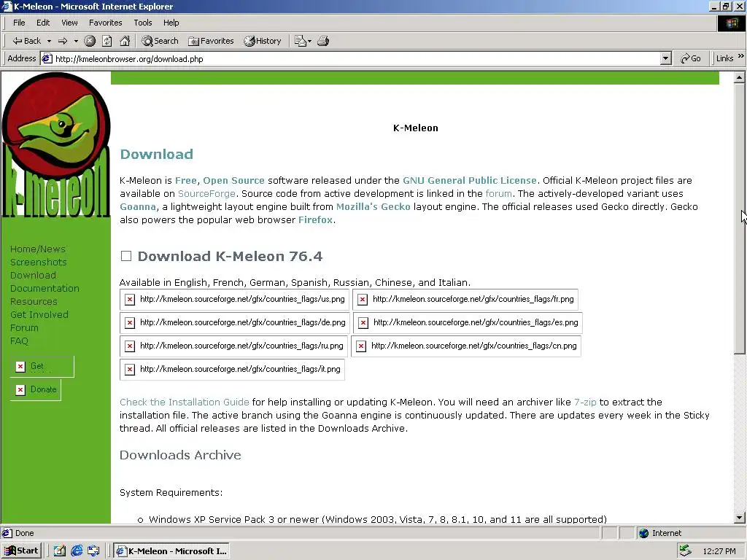This screenshot has width=747, height=560.
Task: Launch Internet Explorer from quick launch
Action: point(76,551)
